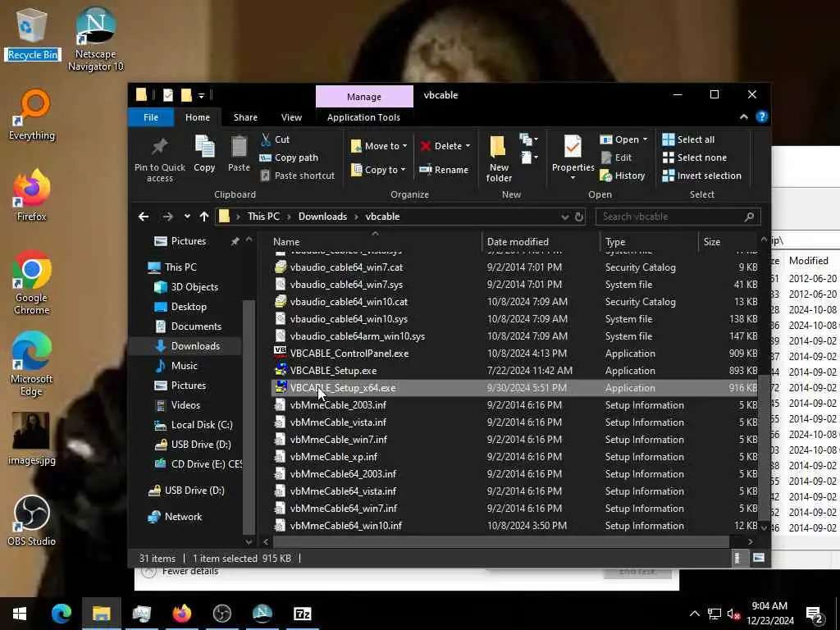Open the Explorer Help question mark icon
Screen dimensions: 840x630
[762, 116]
